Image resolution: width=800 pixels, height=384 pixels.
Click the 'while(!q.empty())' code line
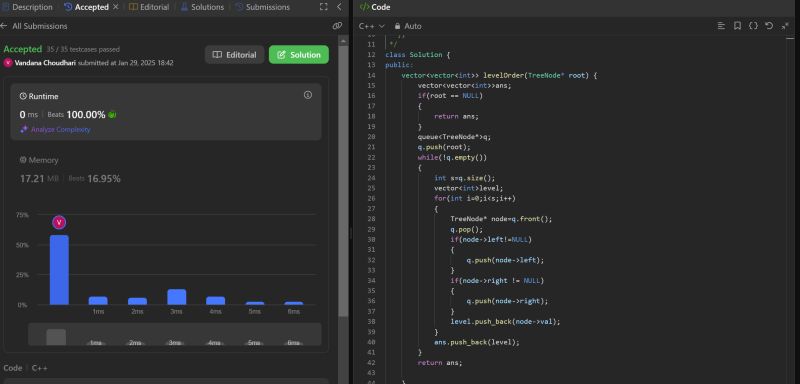click(452, 158)
